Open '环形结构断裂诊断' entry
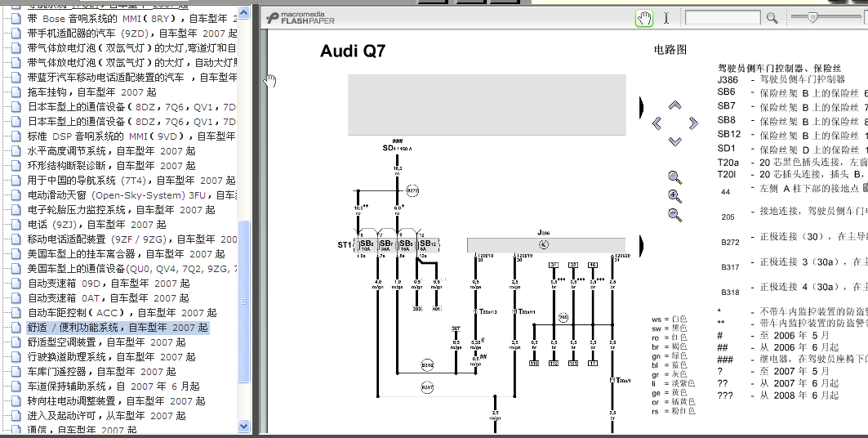Viewport: 868px width, 438px height. (x=111, y=166)
